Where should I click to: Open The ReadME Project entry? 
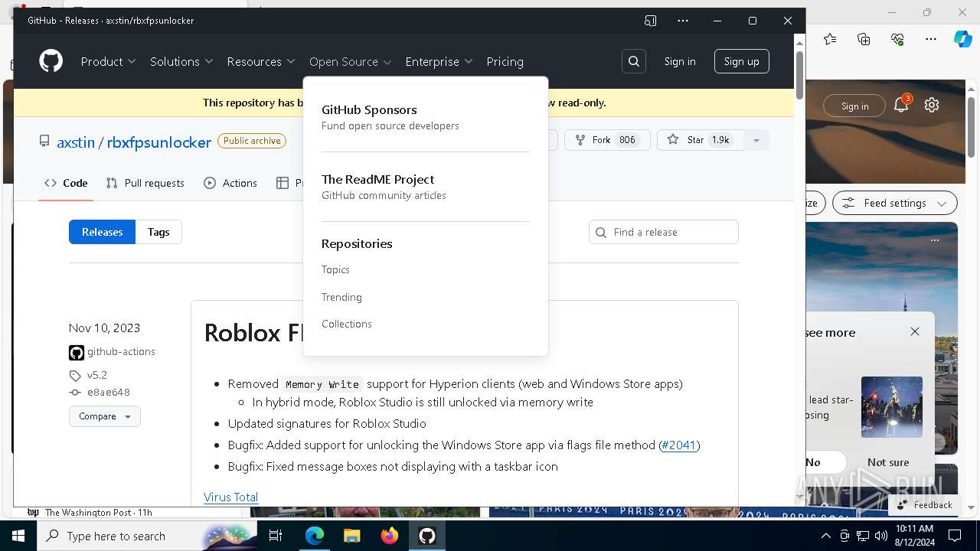[384, 187]
